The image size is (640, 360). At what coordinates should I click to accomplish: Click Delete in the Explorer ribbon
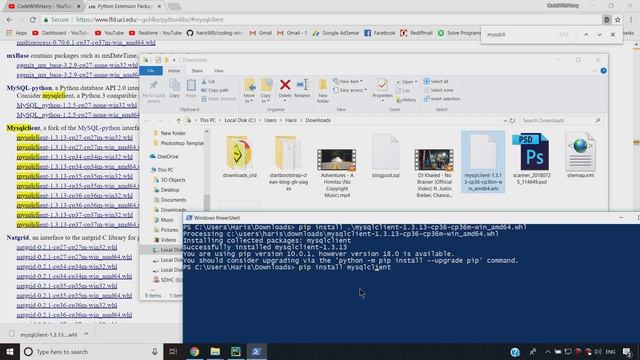click(285, 88)
